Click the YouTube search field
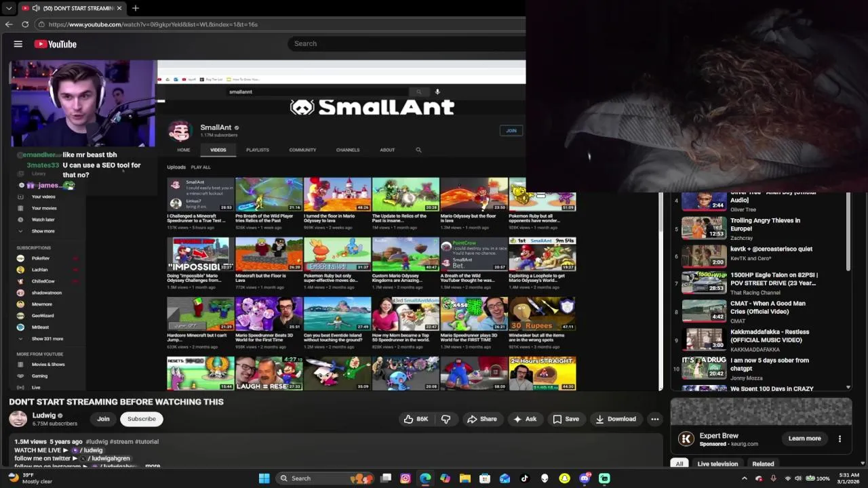This screenshot has width=868, height=488. (x=407, y=43)
